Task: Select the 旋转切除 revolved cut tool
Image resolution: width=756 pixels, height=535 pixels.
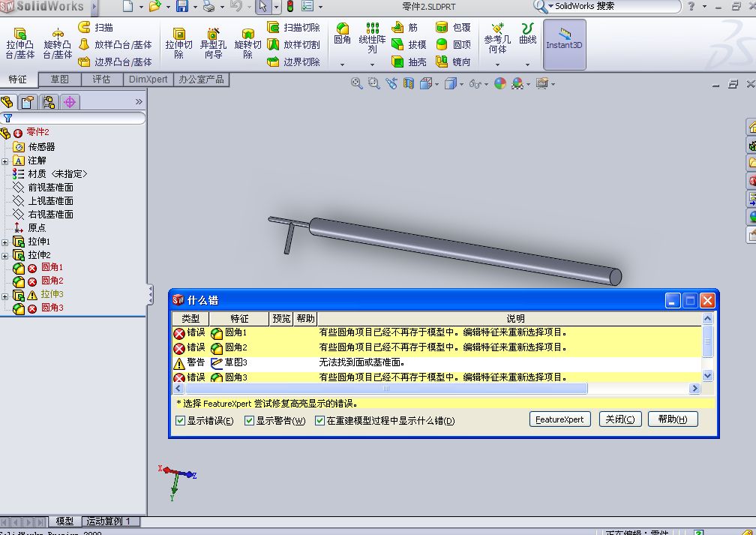Action: coord(247,44)
